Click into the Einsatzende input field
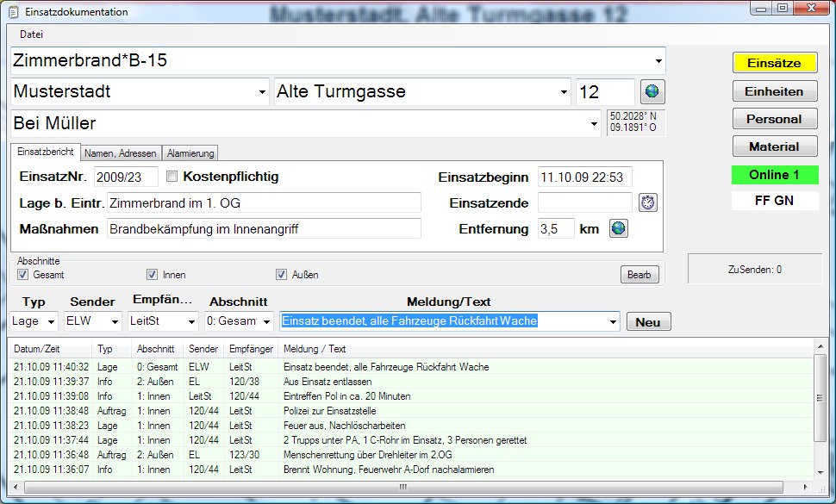The image size is (836, 504). 584,202
